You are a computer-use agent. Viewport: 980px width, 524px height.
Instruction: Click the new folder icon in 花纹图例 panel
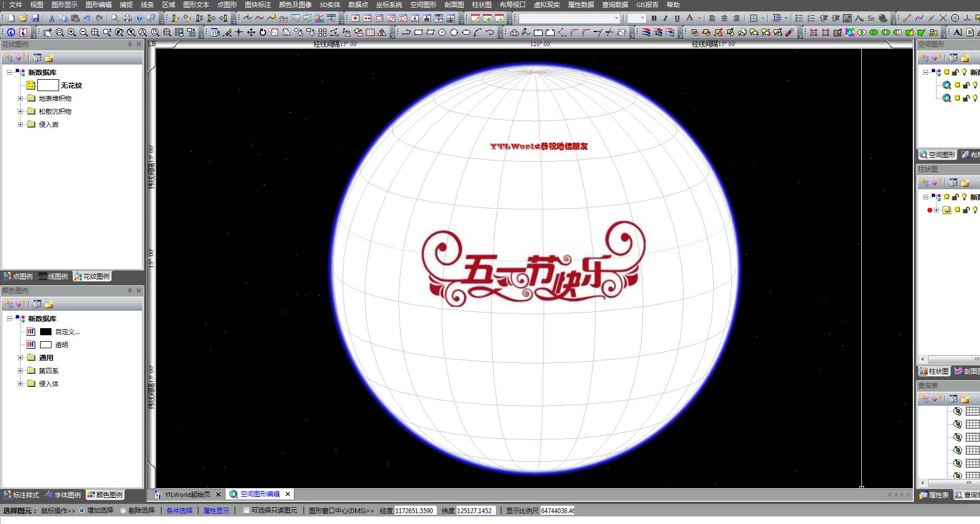[49, 58]
